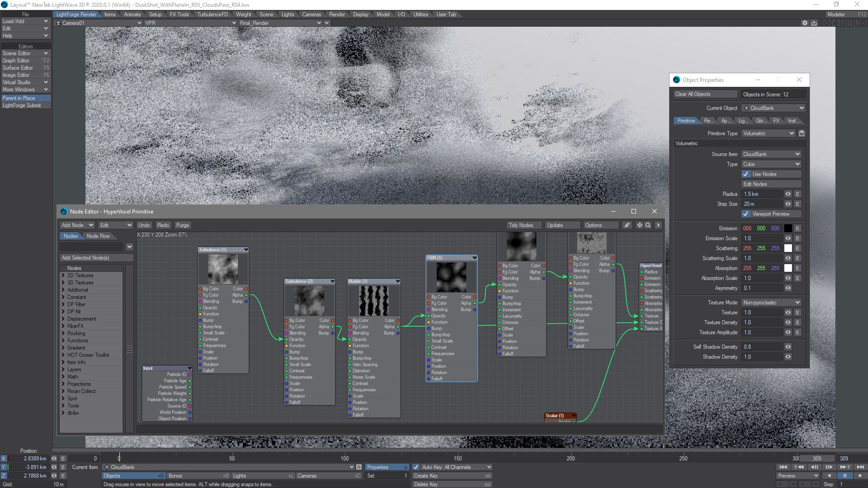
Task: Toggle the Use Nodes checkbox
Action: tap(746, 174)
